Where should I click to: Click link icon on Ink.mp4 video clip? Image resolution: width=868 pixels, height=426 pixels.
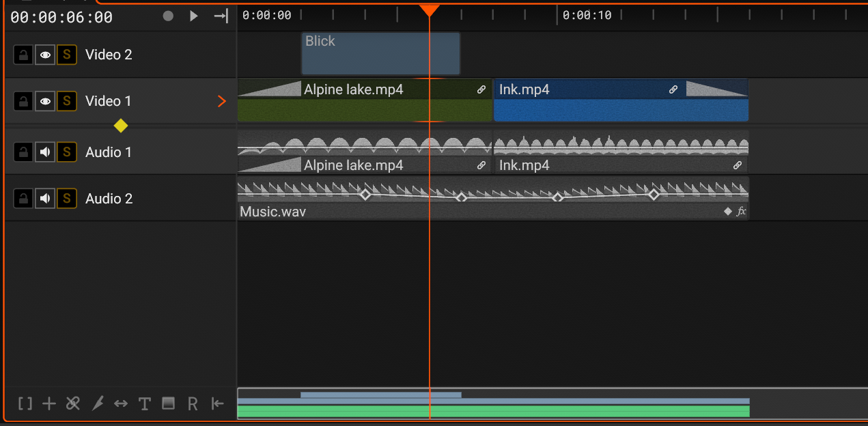(673, 89)
